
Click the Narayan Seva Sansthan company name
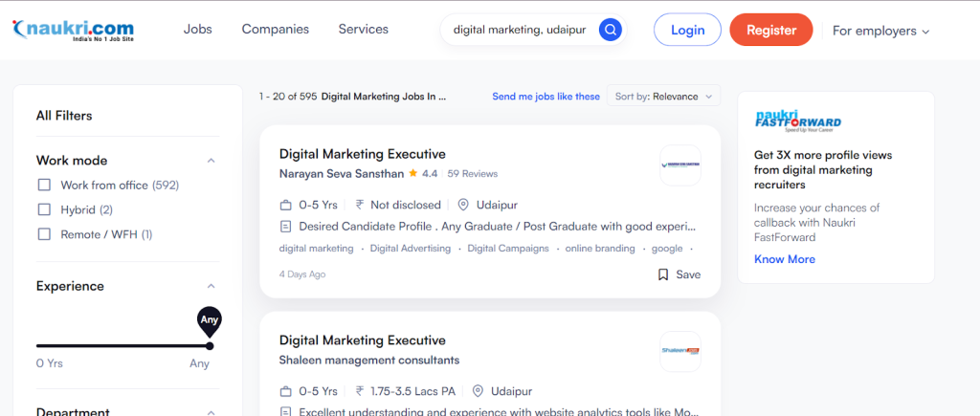coord(342,174)
